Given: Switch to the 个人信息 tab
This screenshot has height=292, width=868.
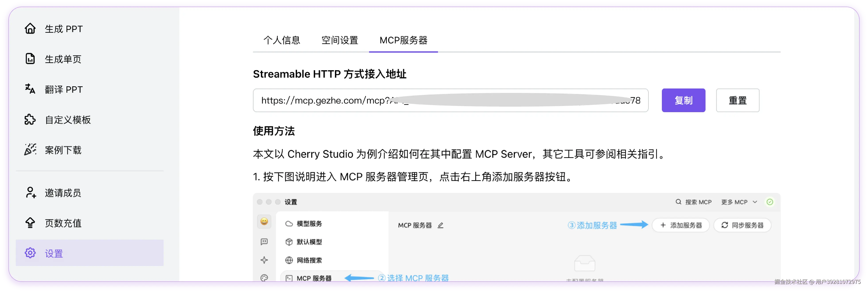Looking at the screenshot, I should [282, 40].
